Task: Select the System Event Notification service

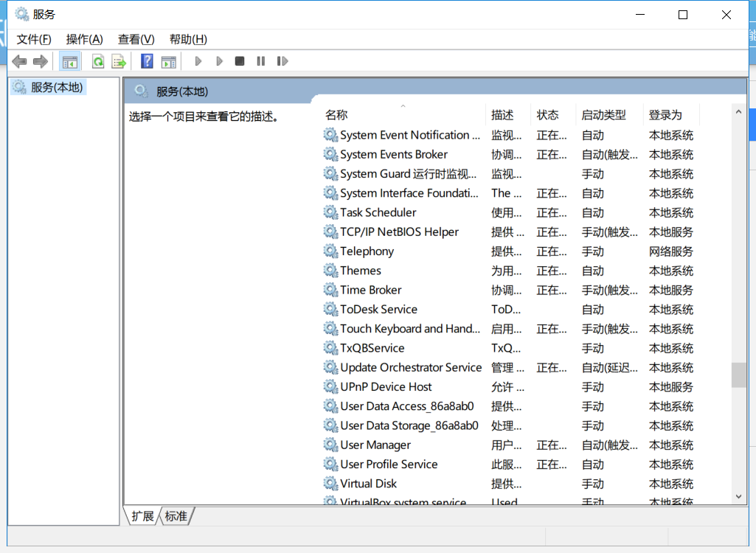Action: point(509,135)
